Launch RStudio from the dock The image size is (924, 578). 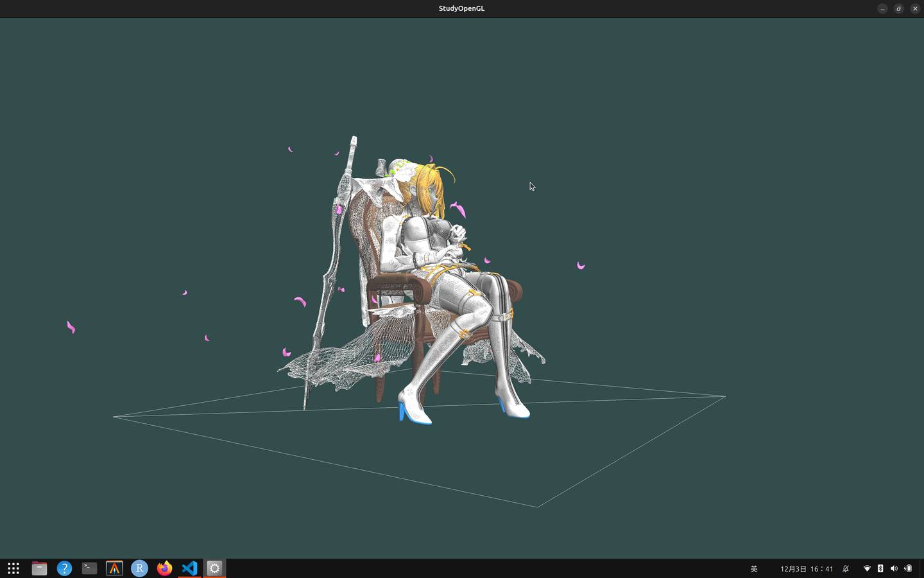[139, 568]
